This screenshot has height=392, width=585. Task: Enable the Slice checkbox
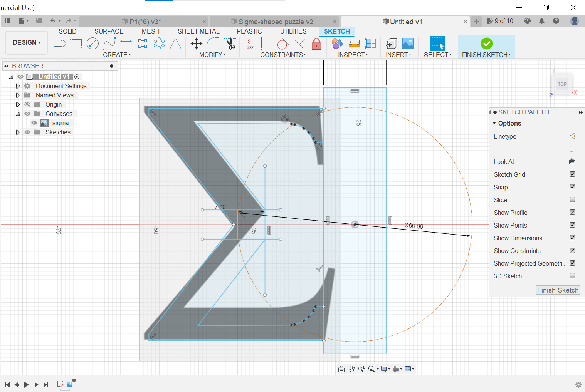572,200
